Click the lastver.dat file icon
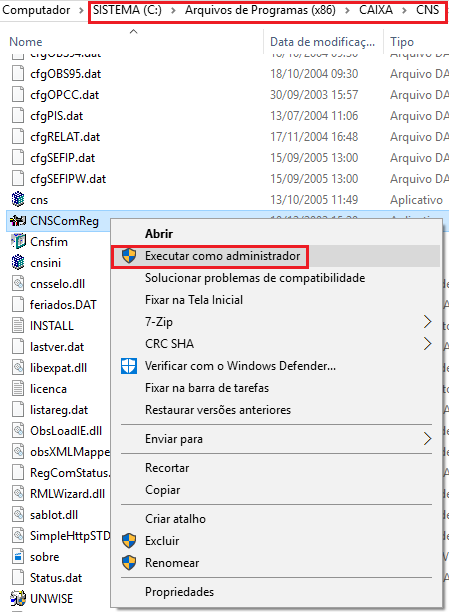 tap(18, 347)
